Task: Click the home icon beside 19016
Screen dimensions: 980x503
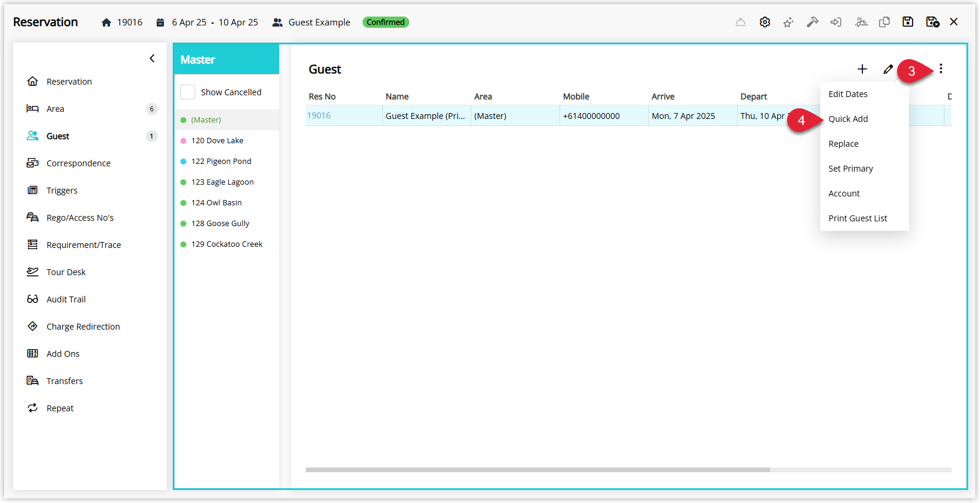Action: 106,22
